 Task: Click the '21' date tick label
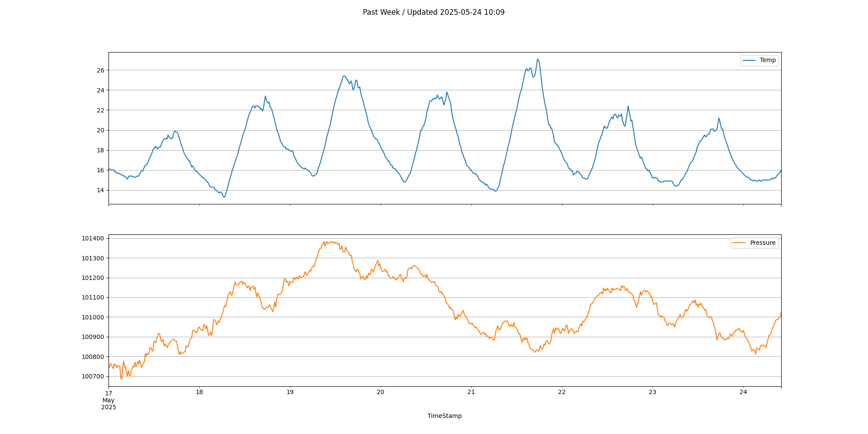471,392
